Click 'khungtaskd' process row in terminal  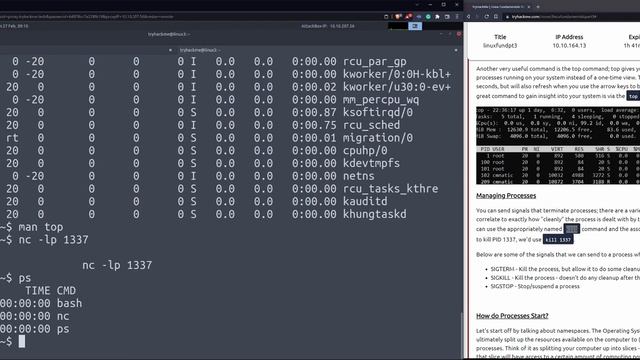203,214
